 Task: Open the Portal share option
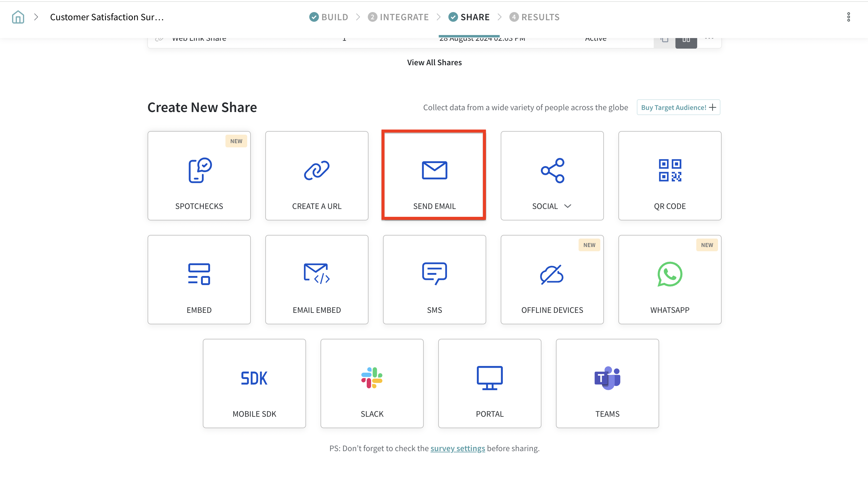pos(489,383)
